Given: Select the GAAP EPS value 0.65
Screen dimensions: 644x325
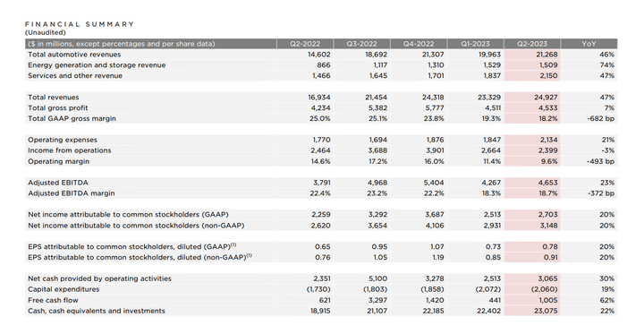Looking at the screenshot, I should tap(323, 246).
